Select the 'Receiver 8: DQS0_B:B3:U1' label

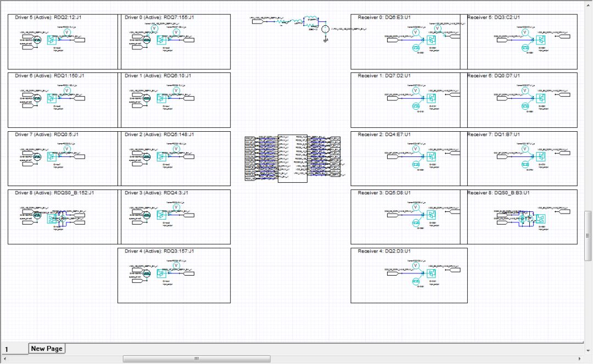[499, 192]
